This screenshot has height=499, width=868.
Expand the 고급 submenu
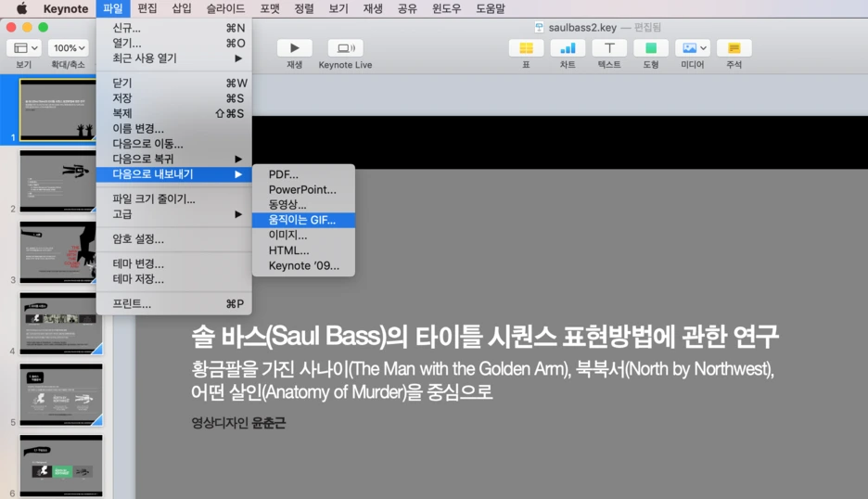point(173,214)
